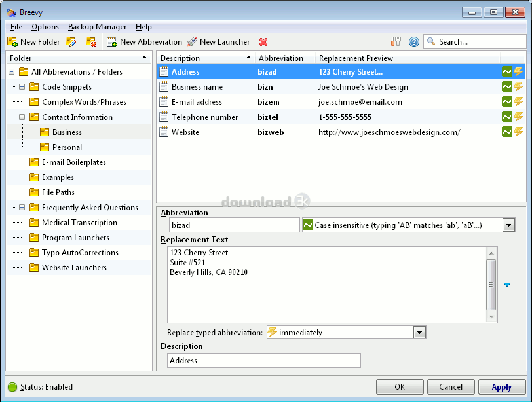The height and width of the screenshot is (402, 532).
Task: Click the Abbreviation input field
Action: tap(234, 225)
